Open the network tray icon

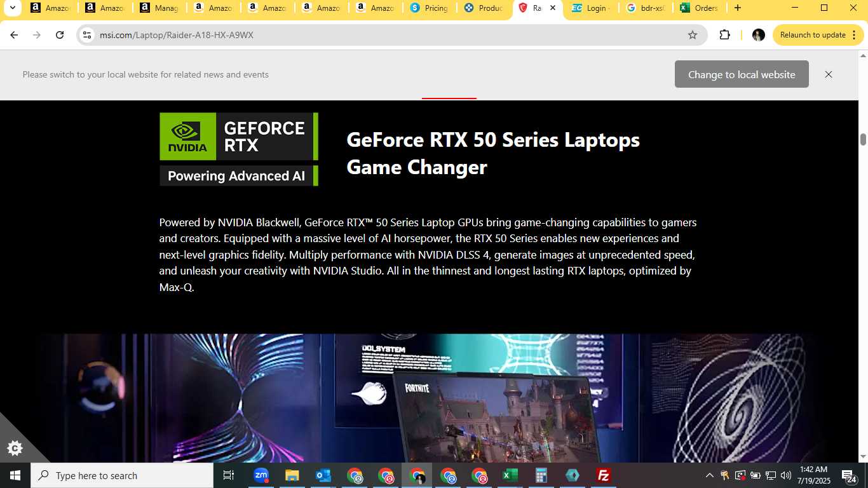(x=771, y=475)
